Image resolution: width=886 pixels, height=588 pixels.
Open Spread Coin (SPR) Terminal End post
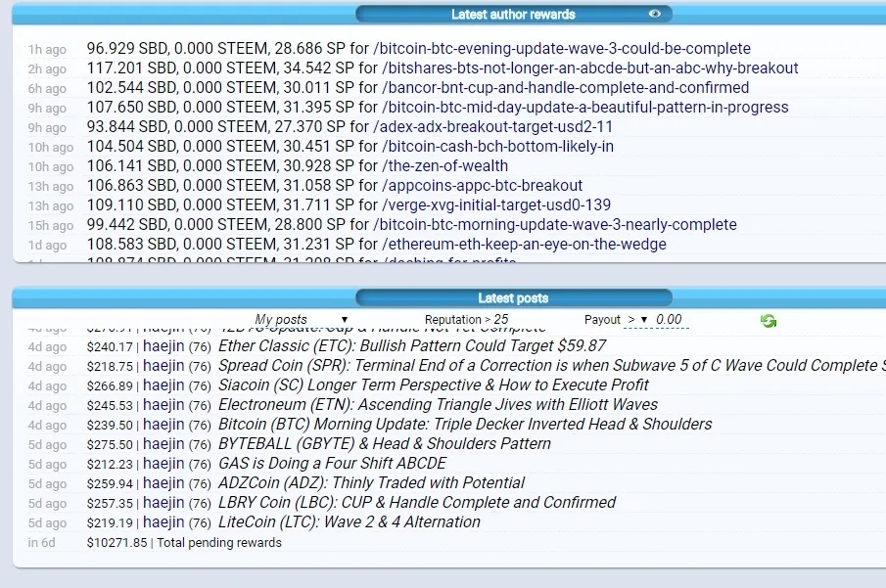click(x=551, y=366)
